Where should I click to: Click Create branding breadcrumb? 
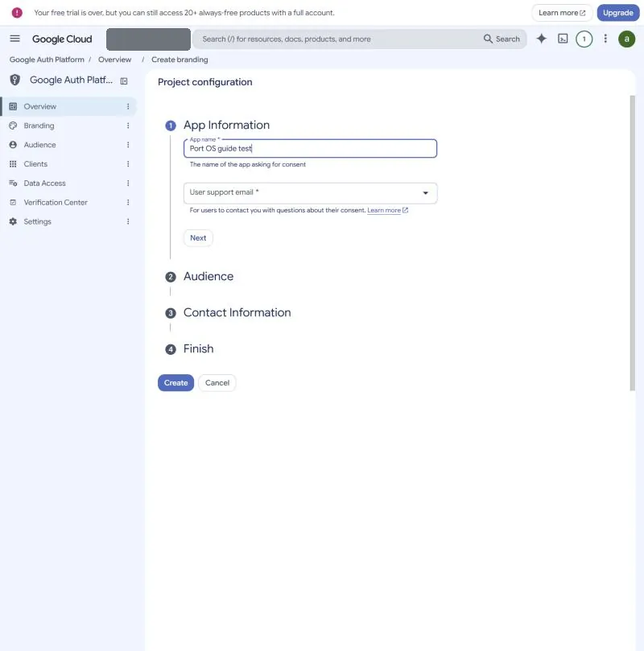180,60
